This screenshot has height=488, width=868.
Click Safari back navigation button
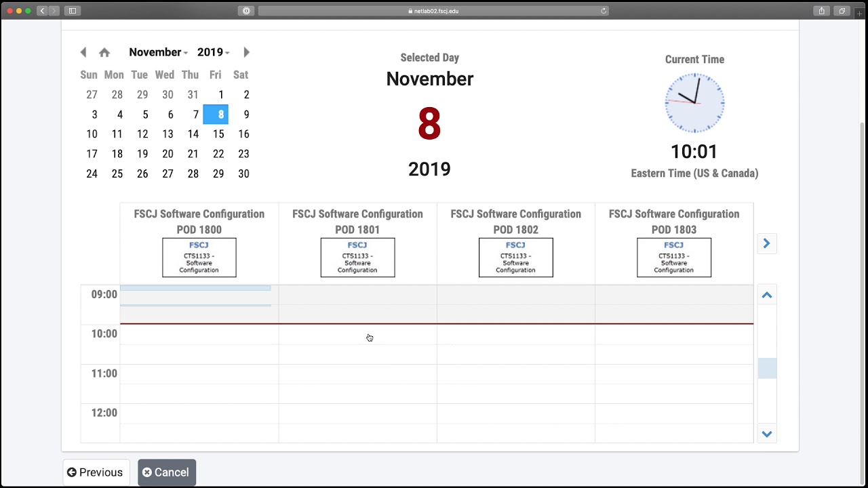click(x=42, y=11)
